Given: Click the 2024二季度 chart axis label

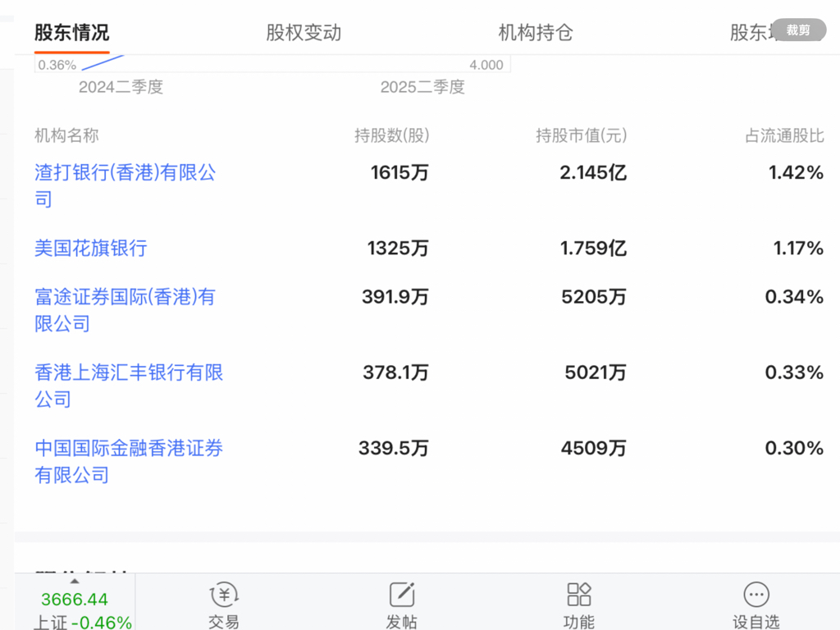Looking at the screenshot, I should 121,87.
